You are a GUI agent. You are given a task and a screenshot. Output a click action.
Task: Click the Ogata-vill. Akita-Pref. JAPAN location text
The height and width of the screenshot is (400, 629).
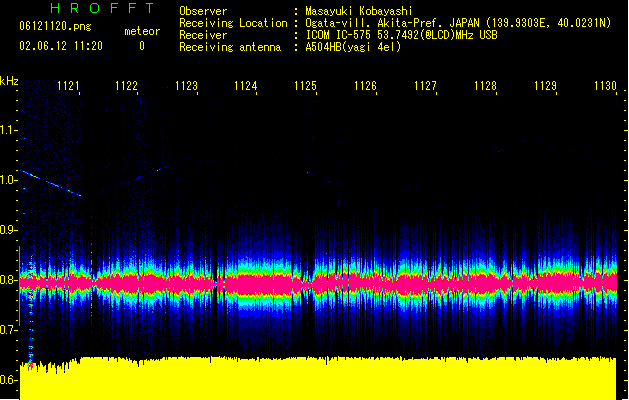point(458,23)
